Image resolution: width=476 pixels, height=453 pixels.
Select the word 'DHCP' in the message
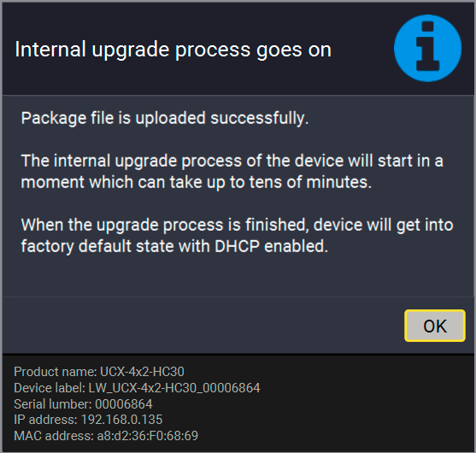coord(237,246)
